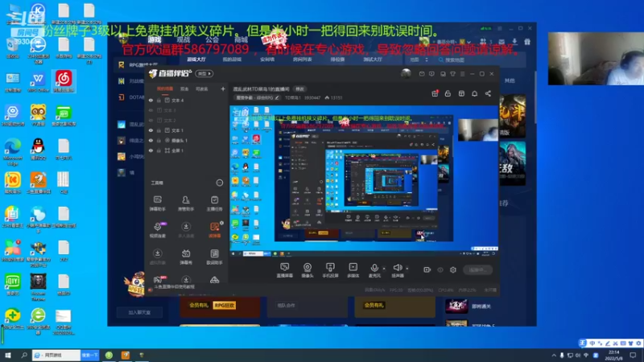
Task: Open the mail icon in 直播伴侣 title bar
Action: point(422,74)
